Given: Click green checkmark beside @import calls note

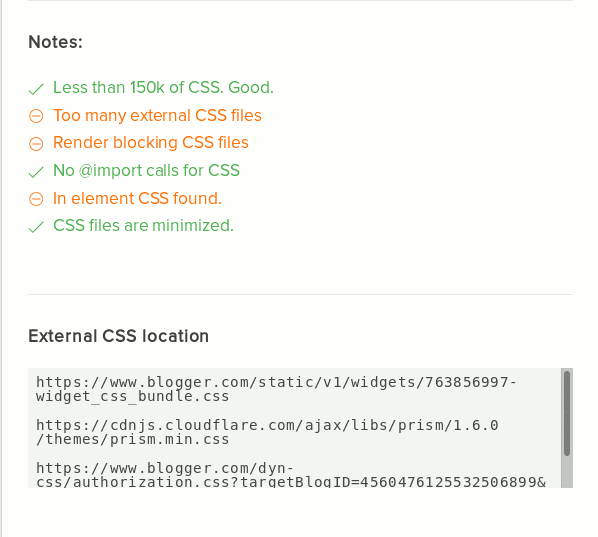Looking at the screenshot, I should 36,172.
